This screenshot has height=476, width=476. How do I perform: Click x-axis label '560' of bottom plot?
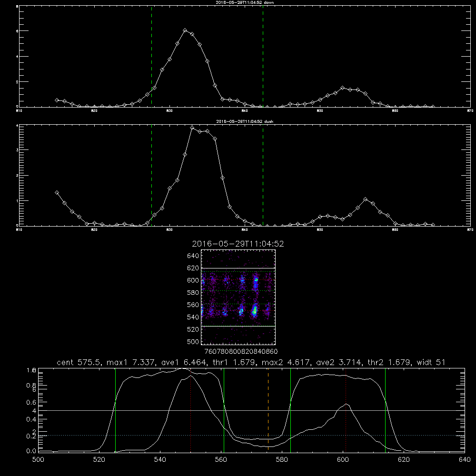221,460
